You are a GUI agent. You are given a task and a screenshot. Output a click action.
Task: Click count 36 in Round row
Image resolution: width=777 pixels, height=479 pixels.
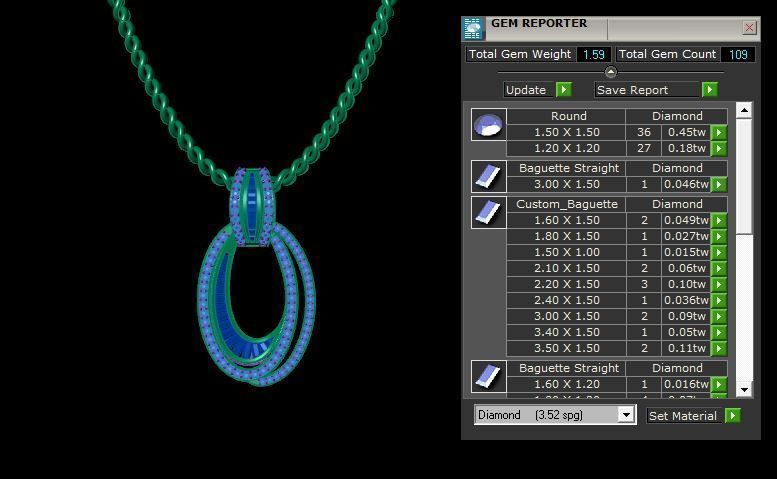pyautogui.click(x=644, y=132)
